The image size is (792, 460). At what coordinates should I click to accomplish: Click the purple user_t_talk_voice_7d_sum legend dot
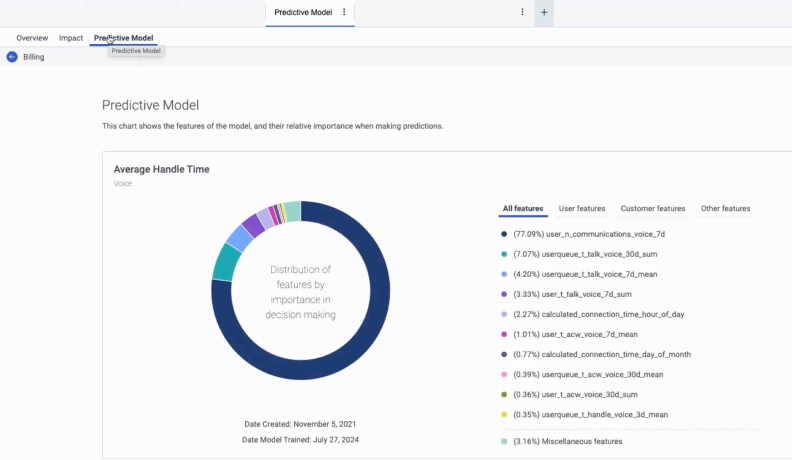504,294
